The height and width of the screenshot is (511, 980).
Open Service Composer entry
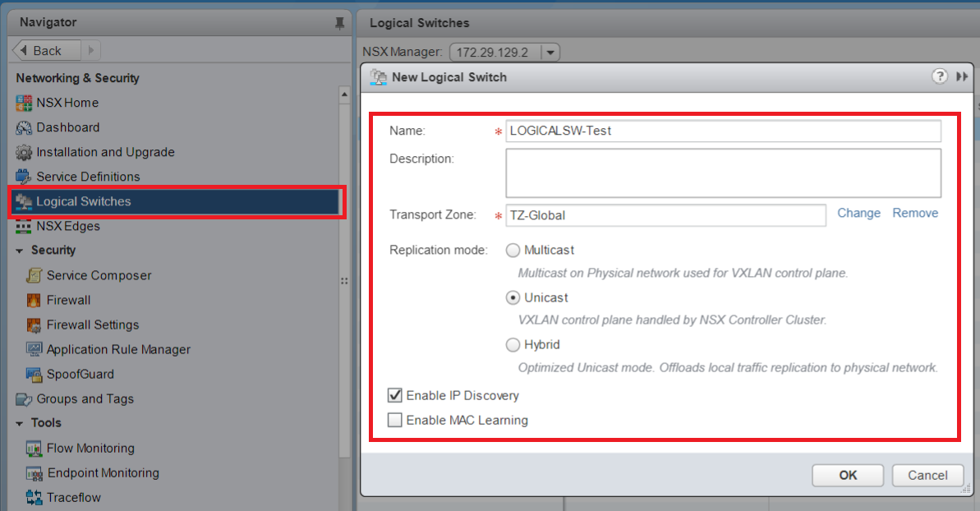99,275
